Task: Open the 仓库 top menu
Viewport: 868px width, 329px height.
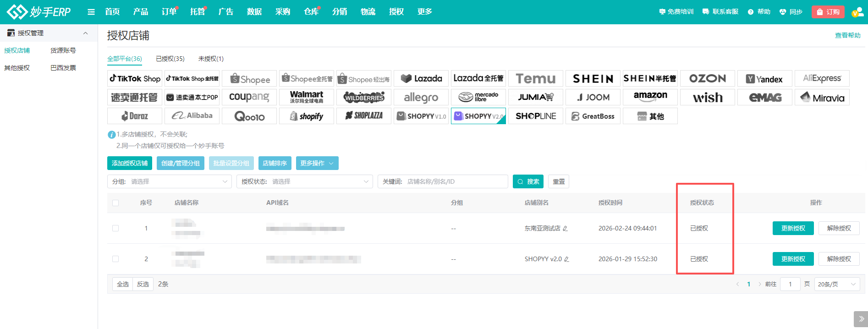Action: pos(311,12)
